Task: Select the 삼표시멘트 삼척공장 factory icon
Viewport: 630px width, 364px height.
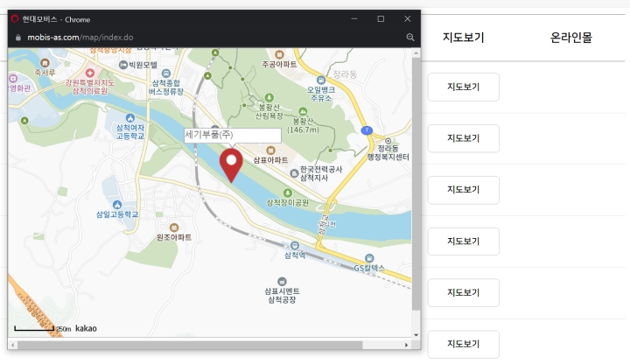Action: pyautogui.click(x=282, y=281)
